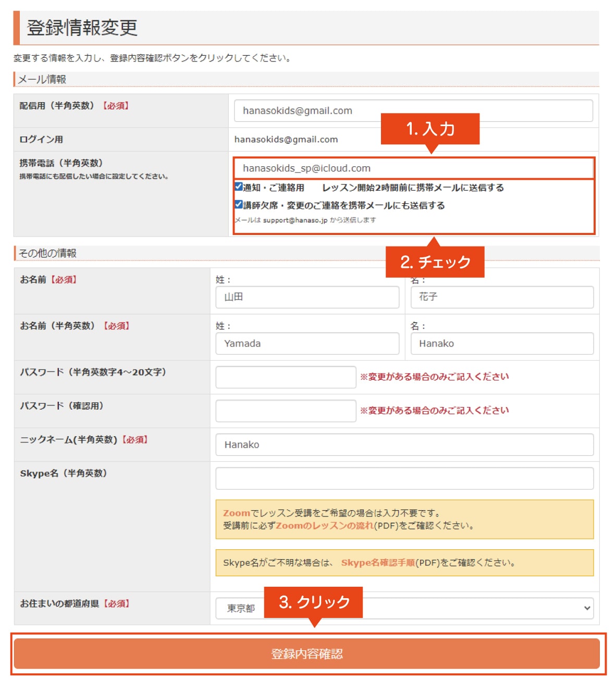616x680 pixels.
Task: Click the ニックネーム field showing Hanako
Action: [x=404, y=444]
